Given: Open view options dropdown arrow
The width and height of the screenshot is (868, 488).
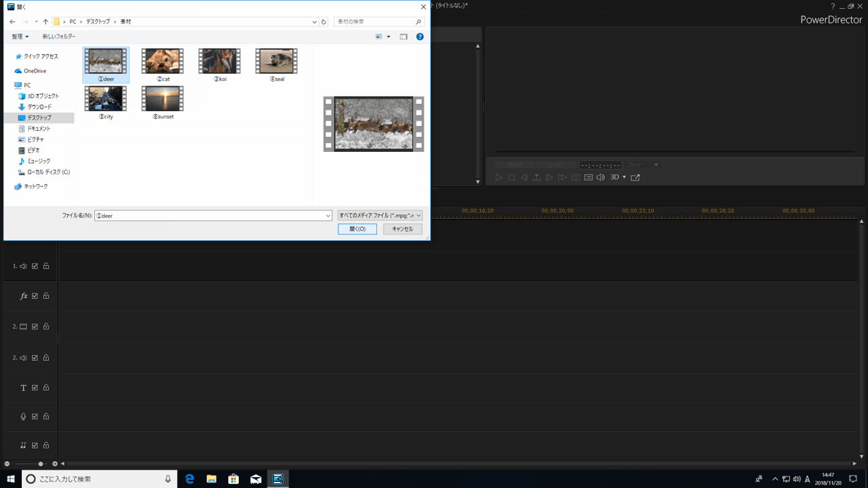Looking at the screenshot, I should click(389, 37).
